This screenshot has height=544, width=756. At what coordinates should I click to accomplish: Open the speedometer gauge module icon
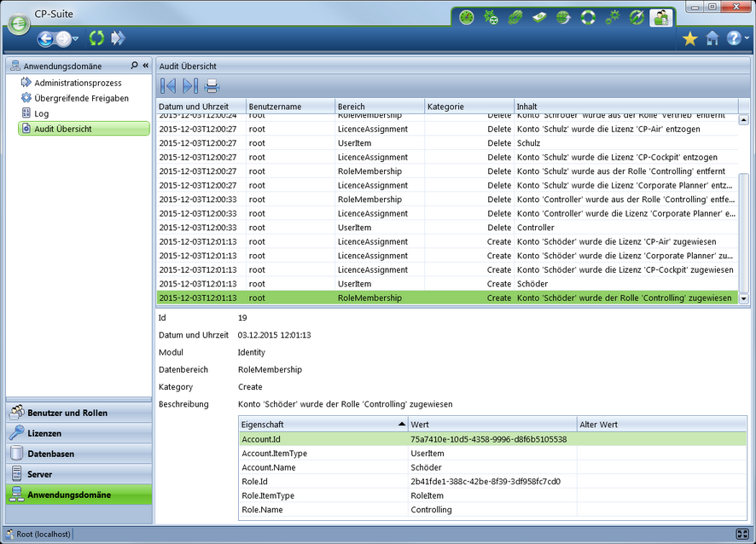coord(467,17)
